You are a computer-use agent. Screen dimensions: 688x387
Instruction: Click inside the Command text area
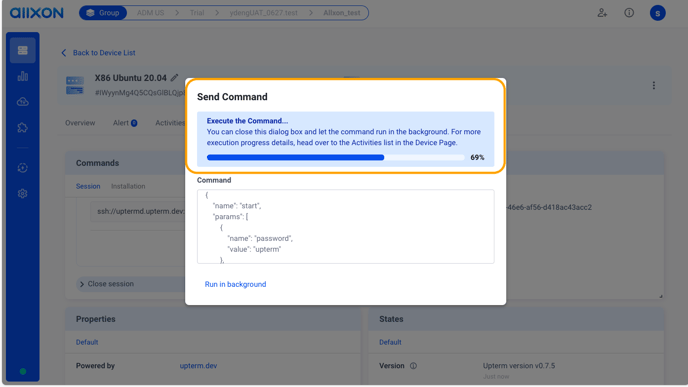345,226
